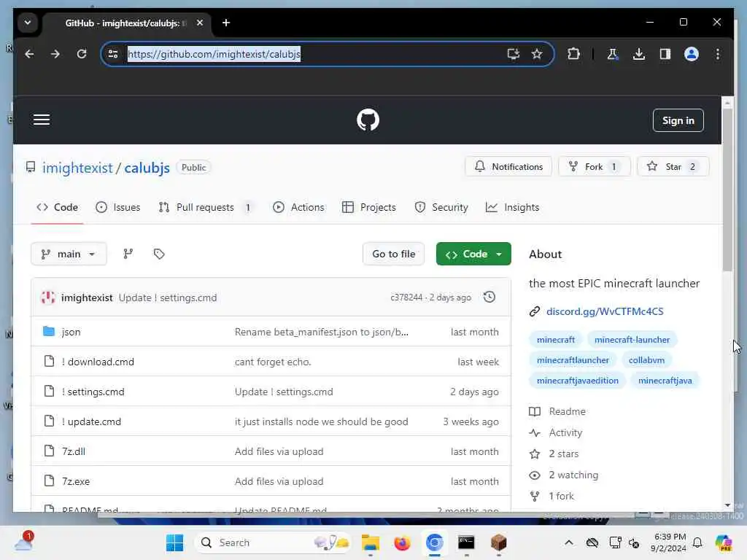
Task: Open File Explorer from the taskbar
Action: 370,542
